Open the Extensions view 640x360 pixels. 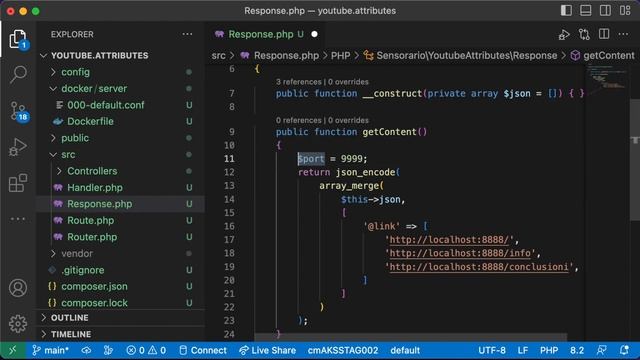click(18, 182)
